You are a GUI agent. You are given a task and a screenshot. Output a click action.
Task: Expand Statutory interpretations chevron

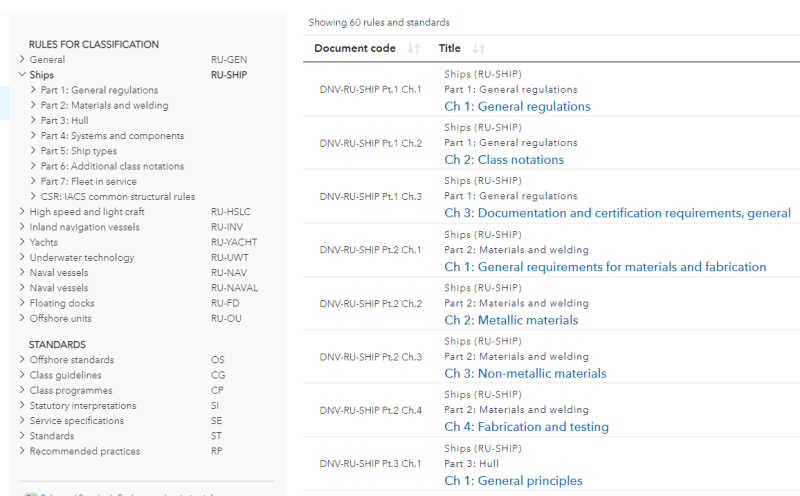tap(22, 405)
